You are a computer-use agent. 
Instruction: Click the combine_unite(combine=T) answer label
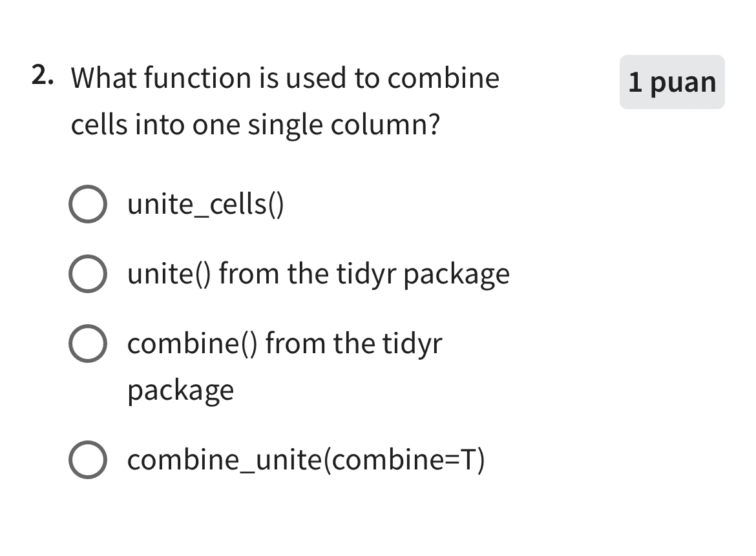(x=306, y=460)
